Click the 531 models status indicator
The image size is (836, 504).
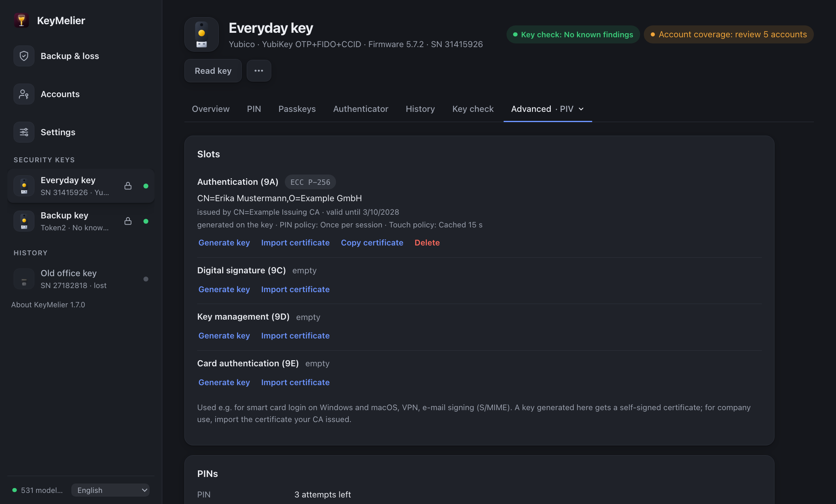coord(38,490)
